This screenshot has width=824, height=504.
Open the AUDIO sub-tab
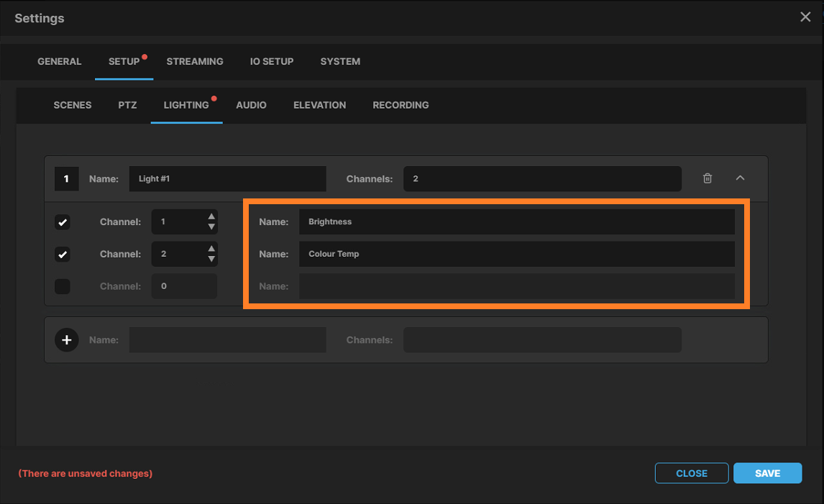(251, 105)
